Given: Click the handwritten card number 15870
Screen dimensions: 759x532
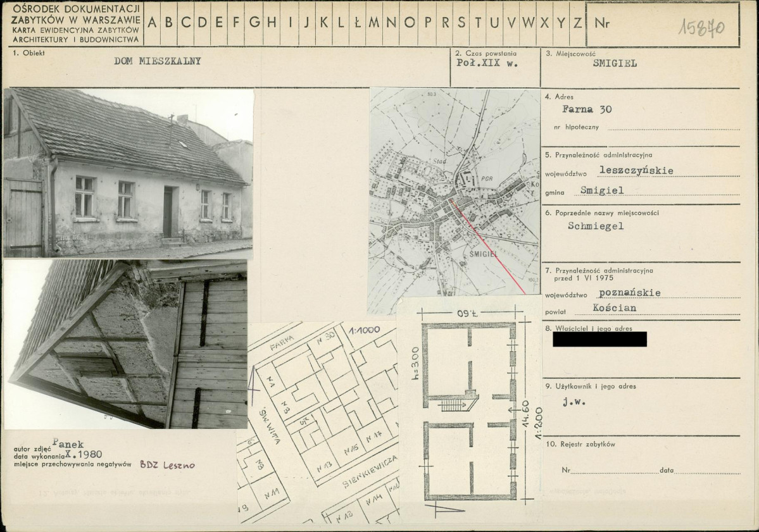Looking at the screenshot, I should [701, 28].
